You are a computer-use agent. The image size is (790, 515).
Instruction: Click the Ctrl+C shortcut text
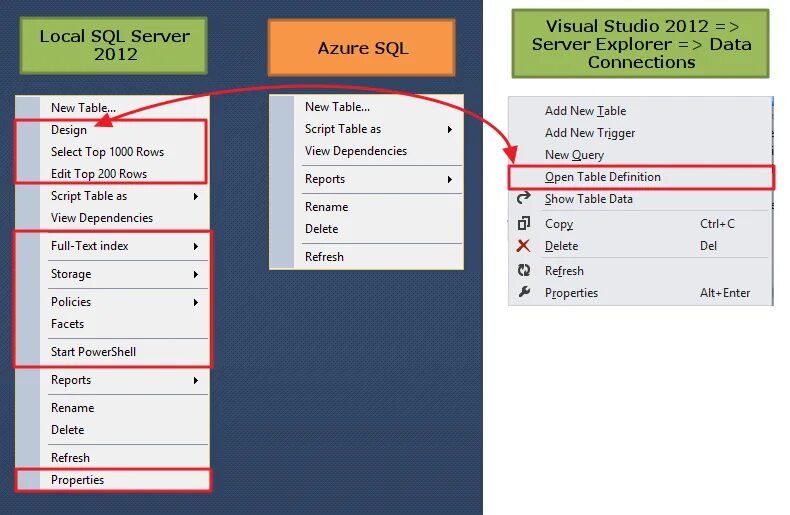click(717, 224)
